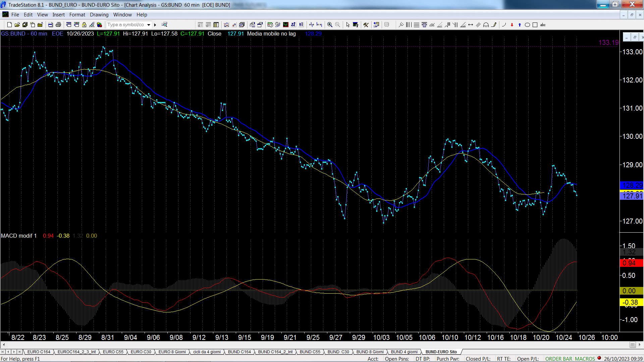Switch to the EURO C55 tab
The height and width of the screenshot is (362, 644).
coord(113,352)
